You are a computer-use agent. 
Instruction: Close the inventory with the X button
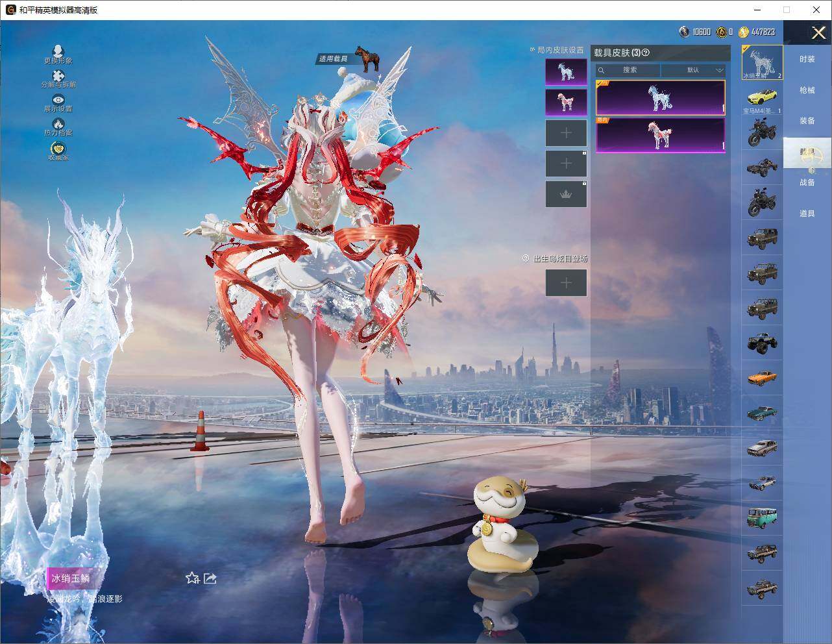tap(818, 32)
